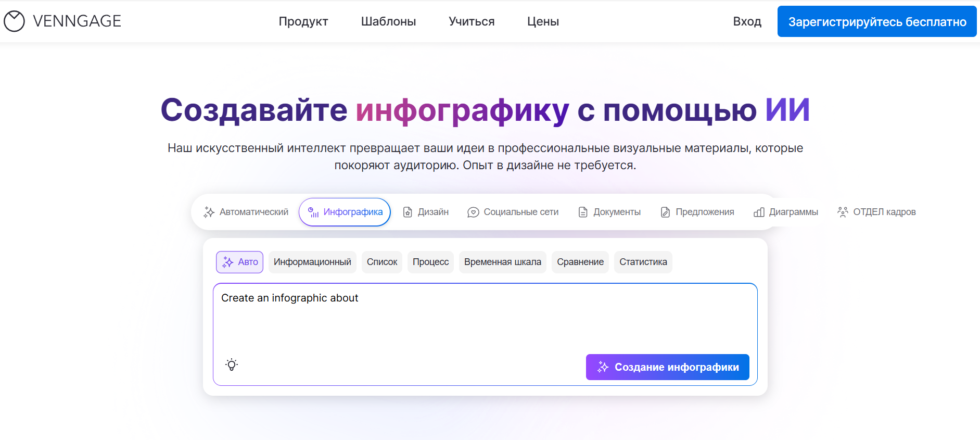Choose the Временная шкала type chip
This screenshot has width=980, height=440.
[x=502, y=262]
